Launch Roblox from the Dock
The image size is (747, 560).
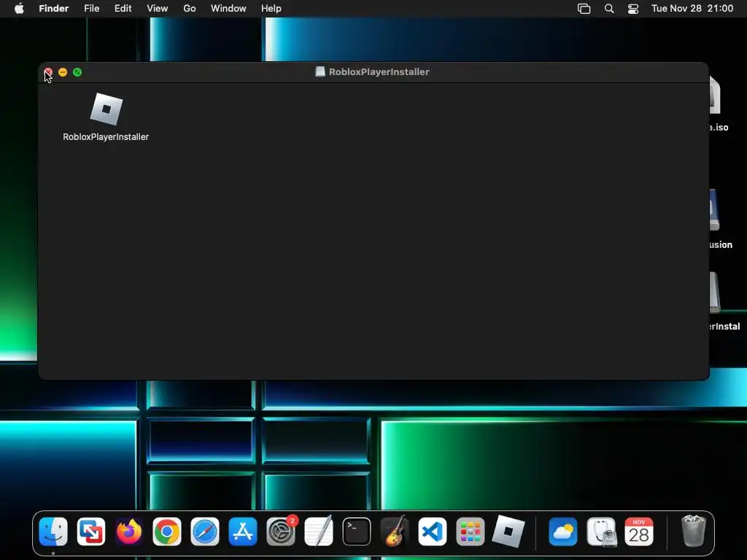[508, 532]
